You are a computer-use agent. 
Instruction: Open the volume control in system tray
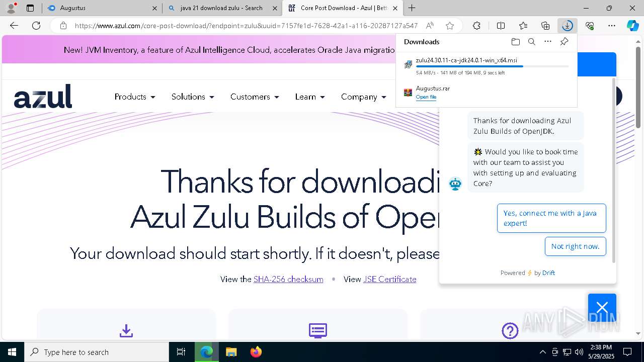[579, 352]
